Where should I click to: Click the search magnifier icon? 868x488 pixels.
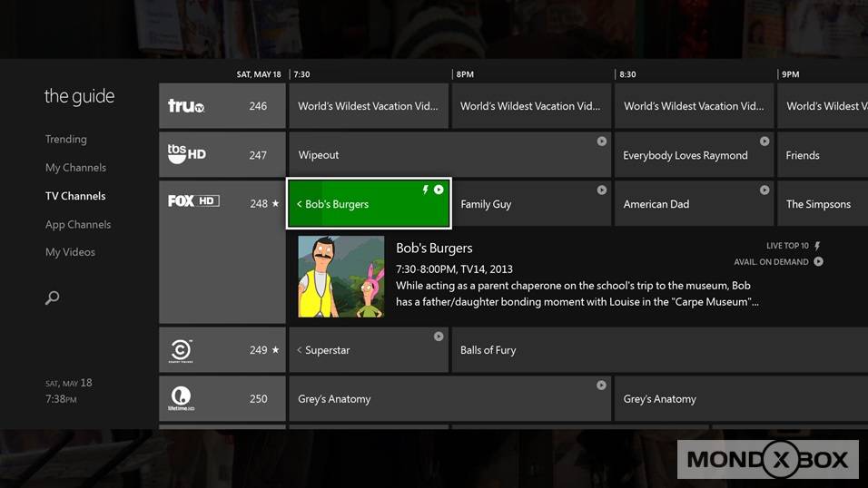[x=53, y=298]
